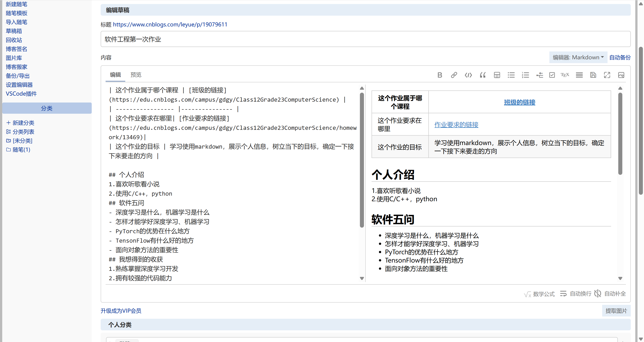Toggle 自动换行 auto line wrap
The width and height of the screenshot is (644, 342).
(x=576, y=293)
